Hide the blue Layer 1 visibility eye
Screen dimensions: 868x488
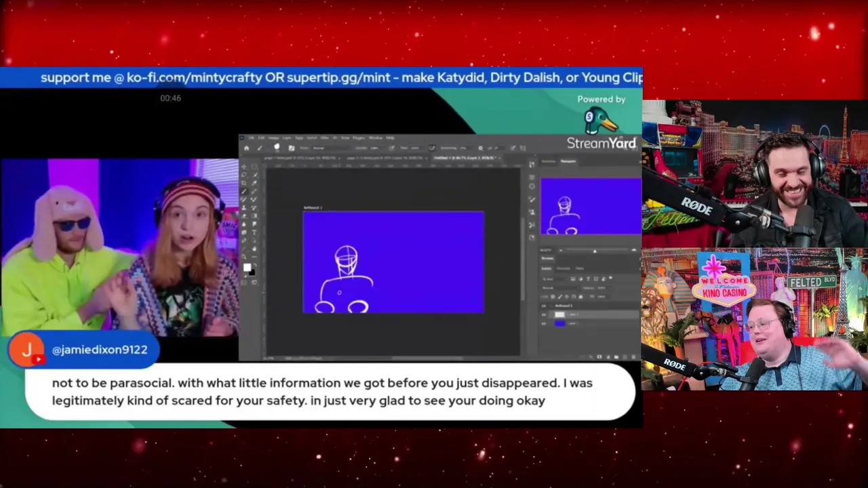(x=544, y=323)
